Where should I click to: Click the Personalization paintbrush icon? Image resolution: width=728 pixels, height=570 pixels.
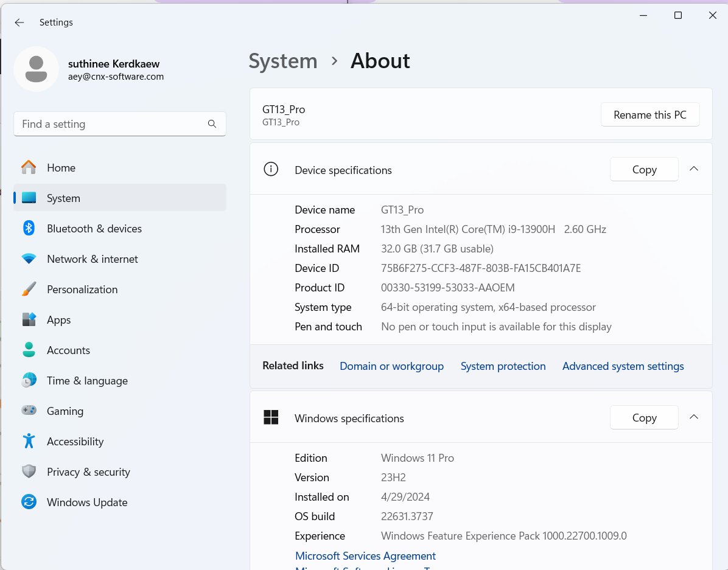coord(29,289)
